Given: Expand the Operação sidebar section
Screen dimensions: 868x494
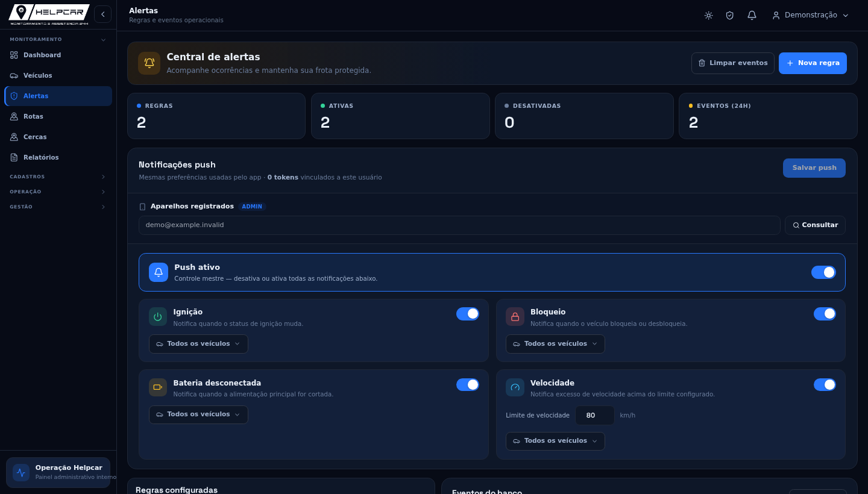Looking at the screenshot, I should pyautogui.click(x=58, y=192).
